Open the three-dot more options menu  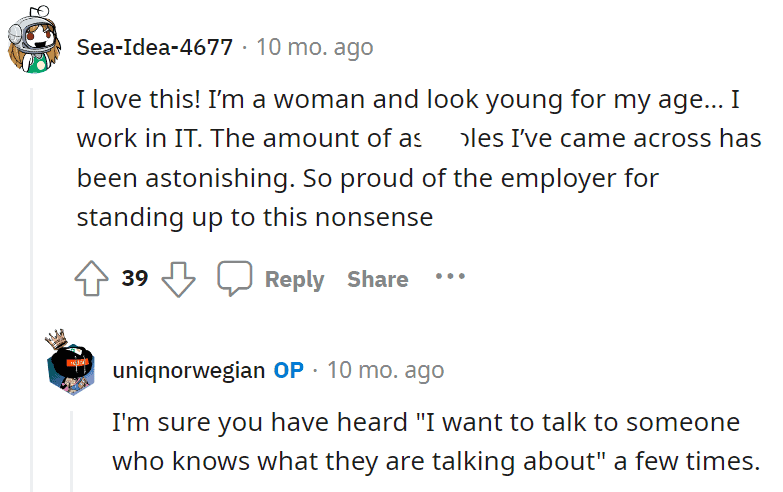[450, 276]
